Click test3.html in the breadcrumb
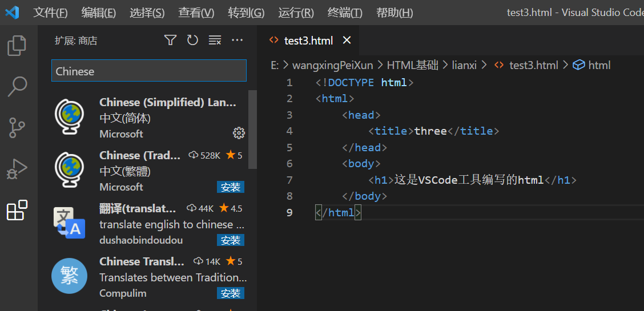Screen dimensions: 644x311 (533, 65)
